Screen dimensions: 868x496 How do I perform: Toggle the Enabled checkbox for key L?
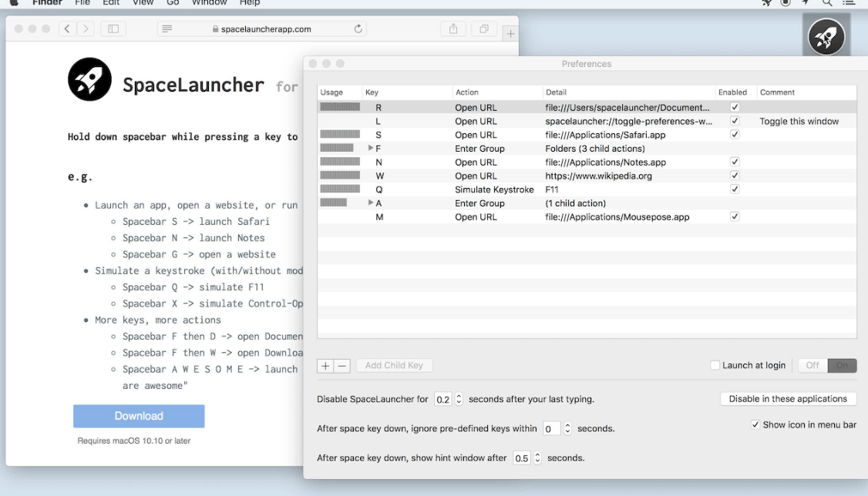[735, 121]
